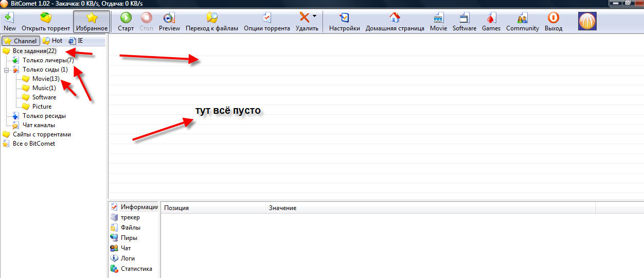Click the BitComet title bar icon
This screenshot has height=278, width=644.
point(5,4)
